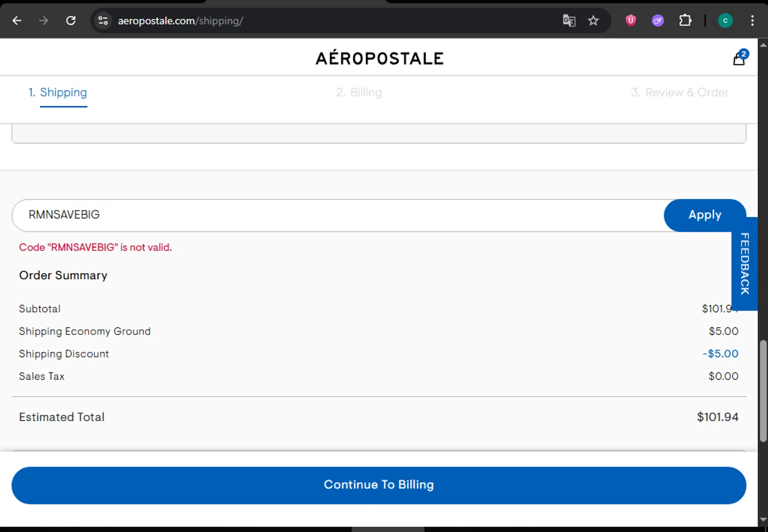Click the Sales Tax label

point(41,376)
